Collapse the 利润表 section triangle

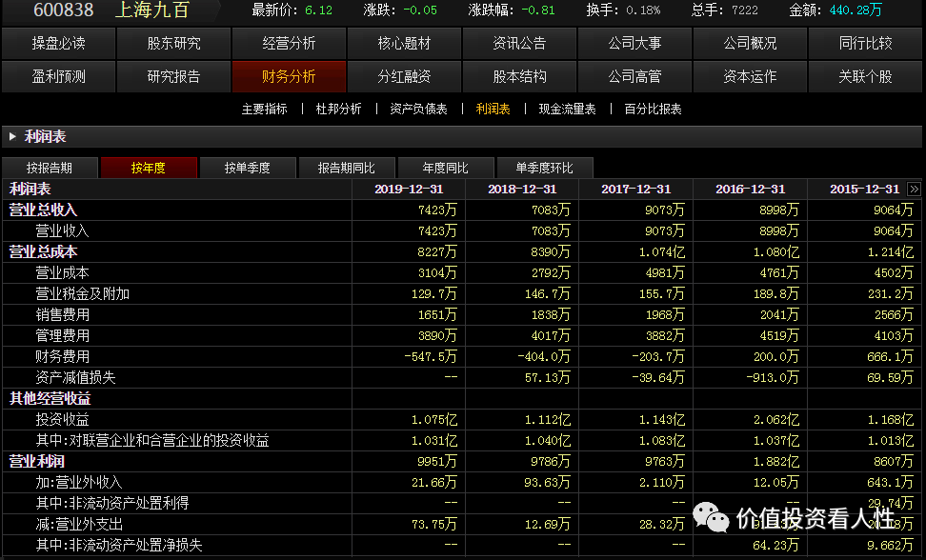tap(12, 137)
